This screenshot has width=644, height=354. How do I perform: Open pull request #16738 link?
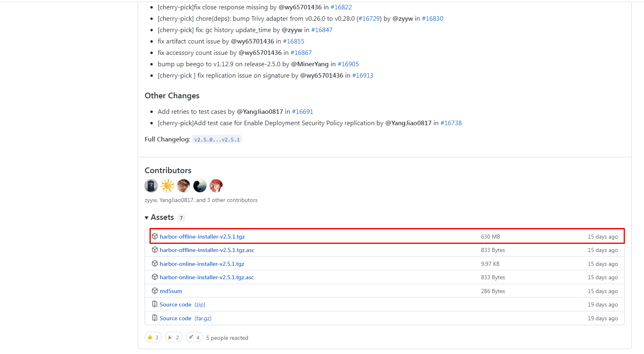pyautogui.click(x=451, y=123)
